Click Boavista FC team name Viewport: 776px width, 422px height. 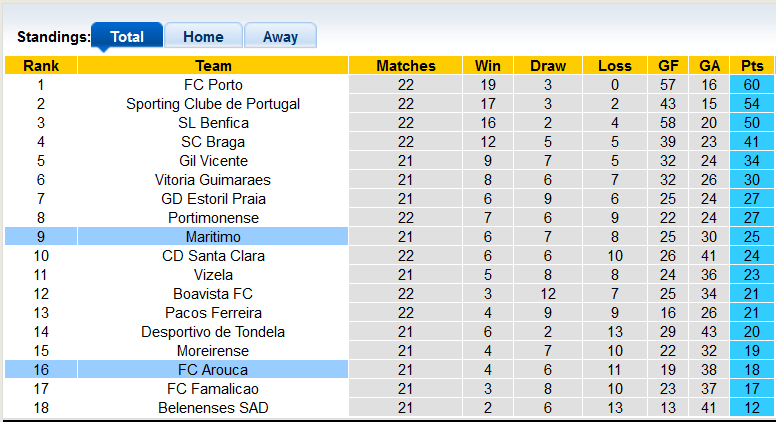pos(213,294)
